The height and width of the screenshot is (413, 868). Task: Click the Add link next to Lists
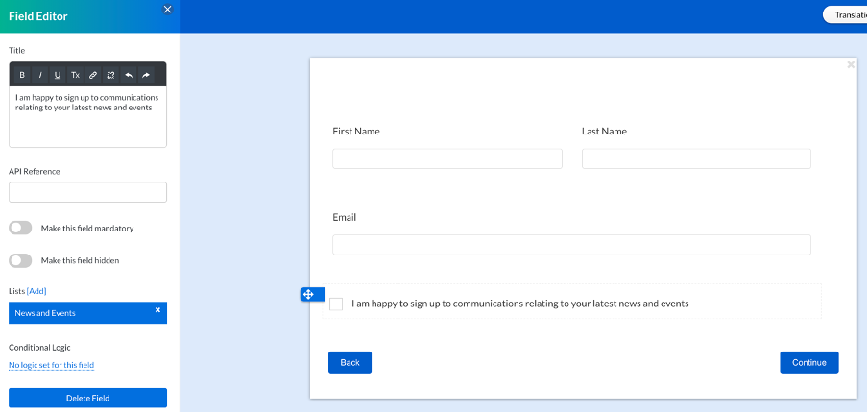point(36,291)
